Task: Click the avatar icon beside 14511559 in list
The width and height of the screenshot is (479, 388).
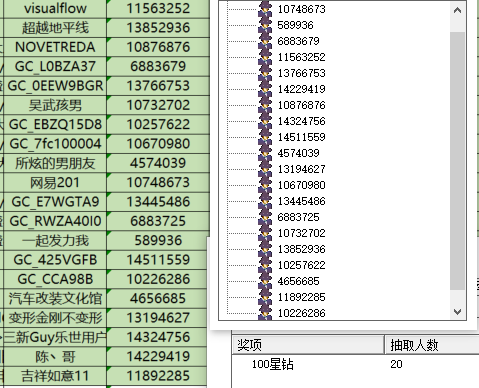Action: (x=265, y=137)
